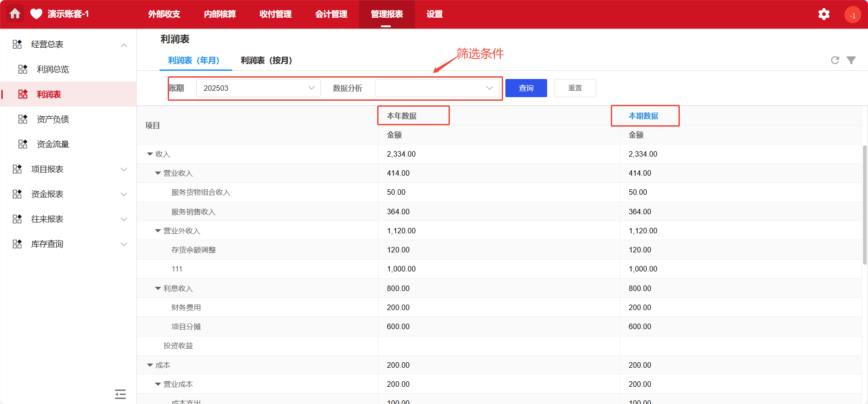Open the settings gear icon
Viewport: 868px width, 404px height.
click(x=823, y=15)
